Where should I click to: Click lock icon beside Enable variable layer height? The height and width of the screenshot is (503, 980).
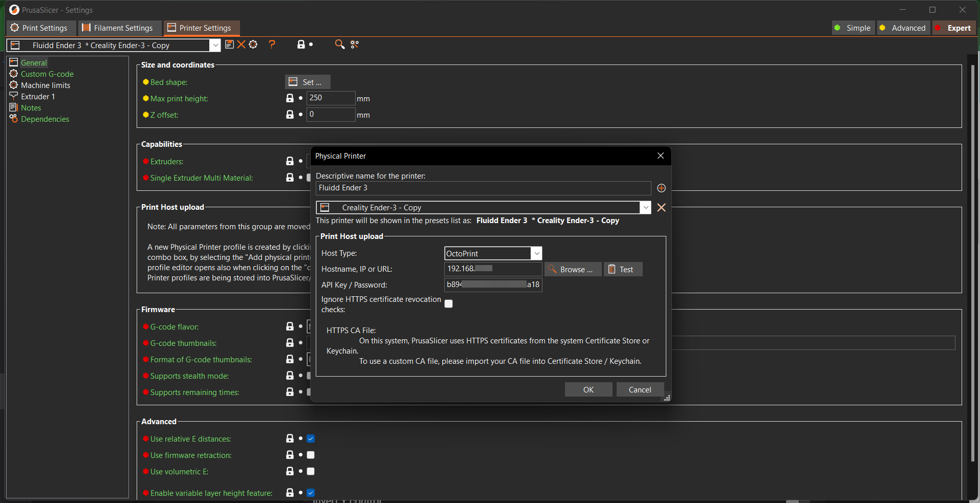(x=290, y=493)
